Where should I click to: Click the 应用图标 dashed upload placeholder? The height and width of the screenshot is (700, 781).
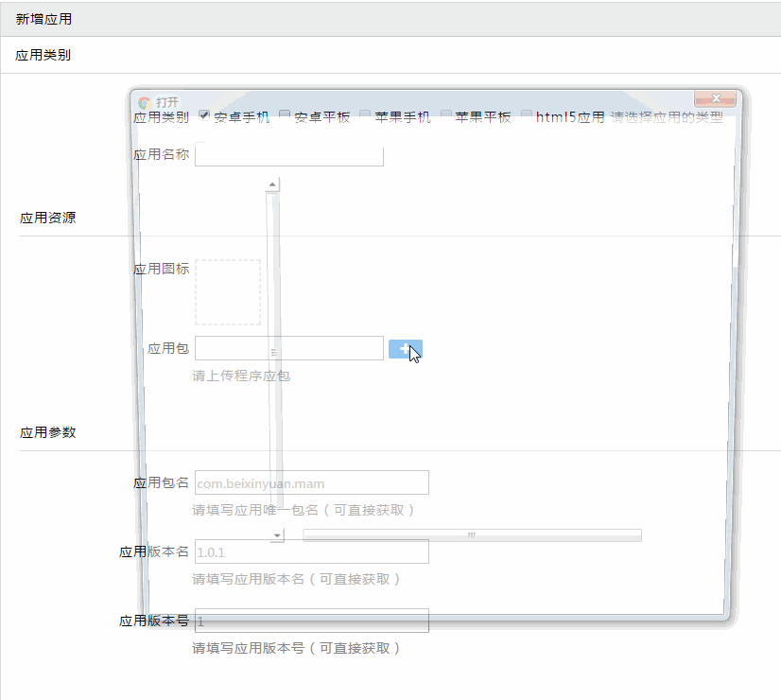[228, 290]
